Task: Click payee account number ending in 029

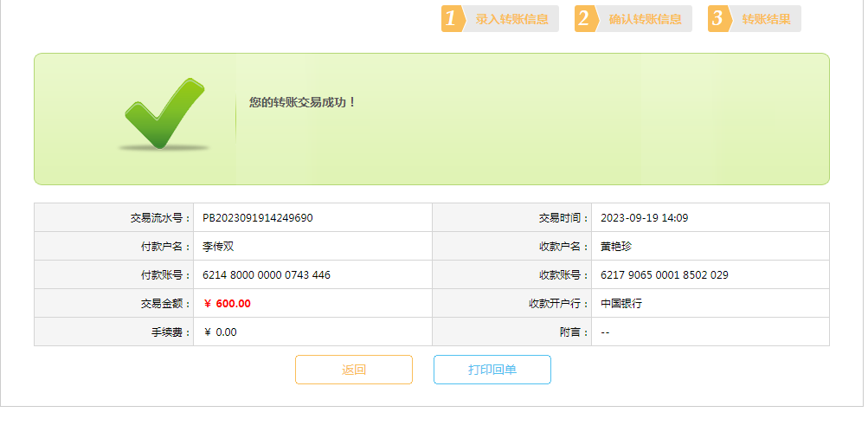Action: 665,275
